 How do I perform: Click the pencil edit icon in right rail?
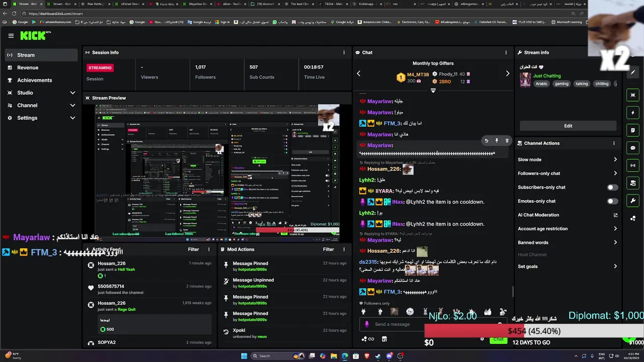point(633,72)
